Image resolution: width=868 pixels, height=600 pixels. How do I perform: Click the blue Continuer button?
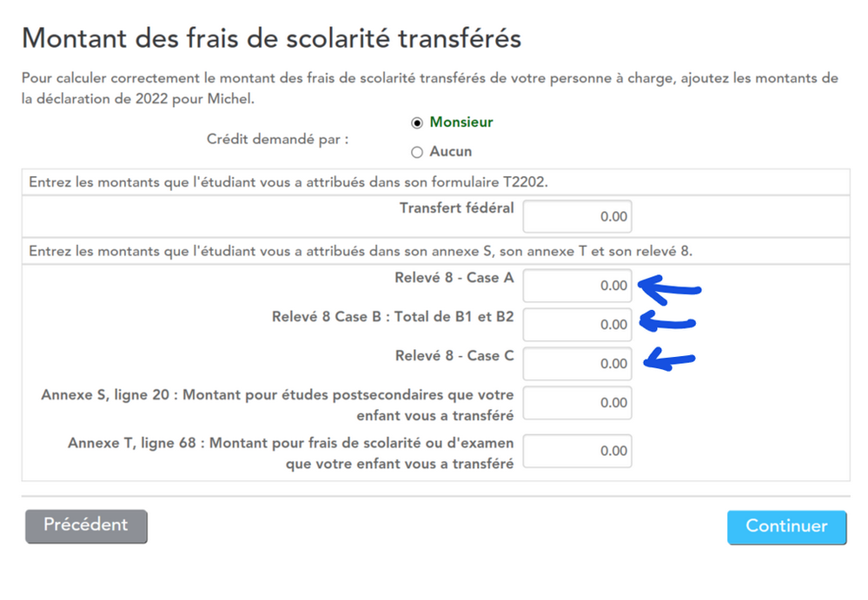point(786,527)
